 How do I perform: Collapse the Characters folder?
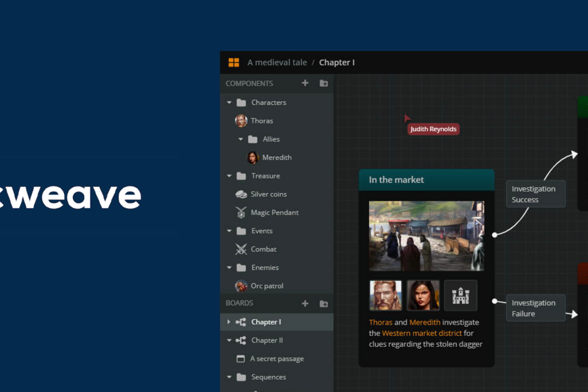[x=229, y=103]
